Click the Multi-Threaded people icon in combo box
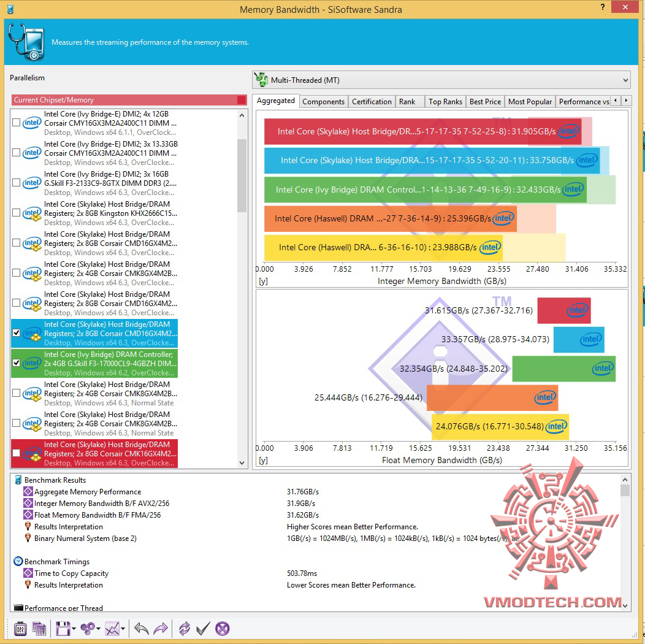This screenshot has height=644, width=645. pyautogui.click(x=261, y=80)
